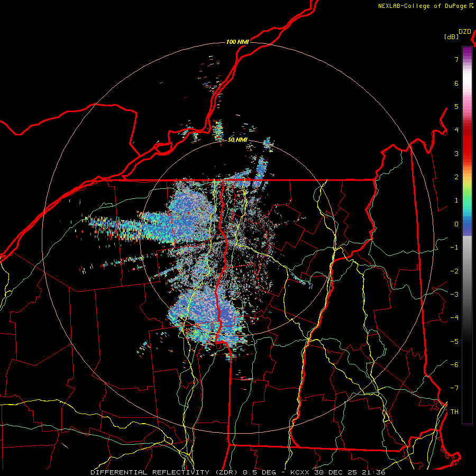The width and height of the screenshot is (476, 476).
Task: Click the 7 value on the color scale
Action: click(456, 59)
